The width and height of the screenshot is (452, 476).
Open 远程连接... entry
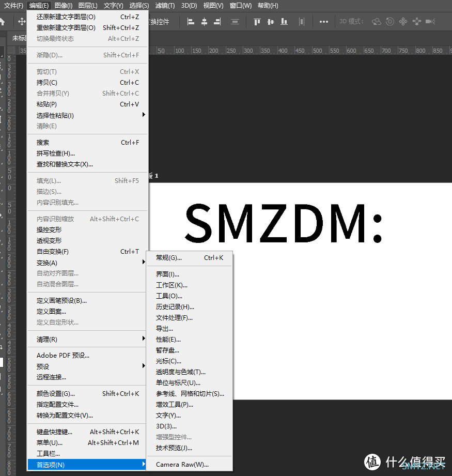coord(87,377)
